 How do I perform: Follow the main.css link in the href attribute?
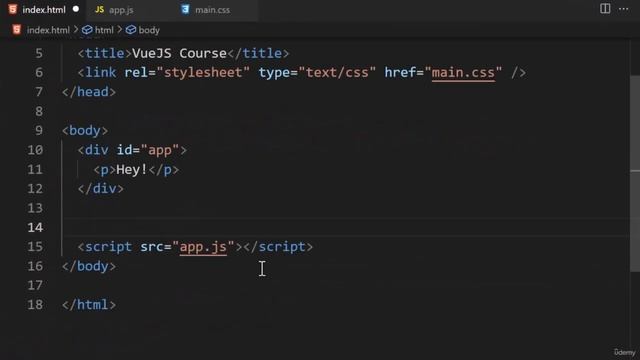click(463, 73)
